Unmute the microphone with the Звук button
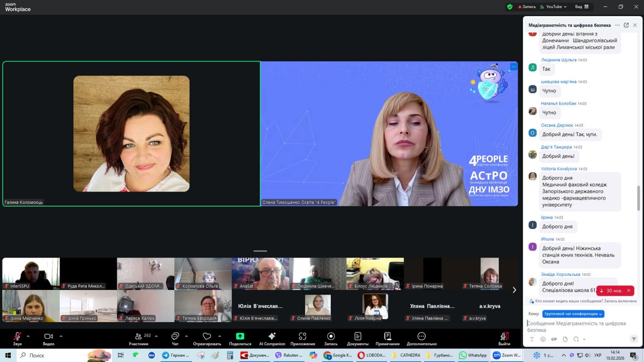Viewport: 644px width, 362px height. pyautogui.click(x=17, y=338)
